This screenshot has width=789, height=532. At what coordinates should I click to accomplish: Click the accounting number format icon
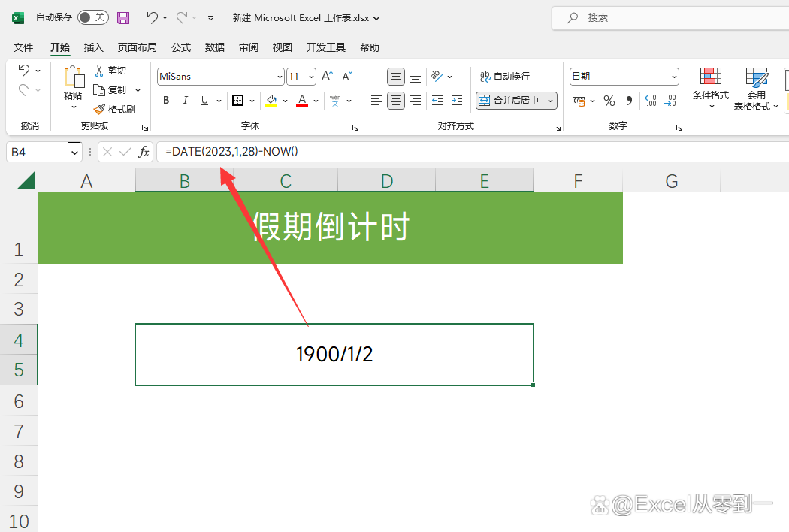(x=579, y=101)
